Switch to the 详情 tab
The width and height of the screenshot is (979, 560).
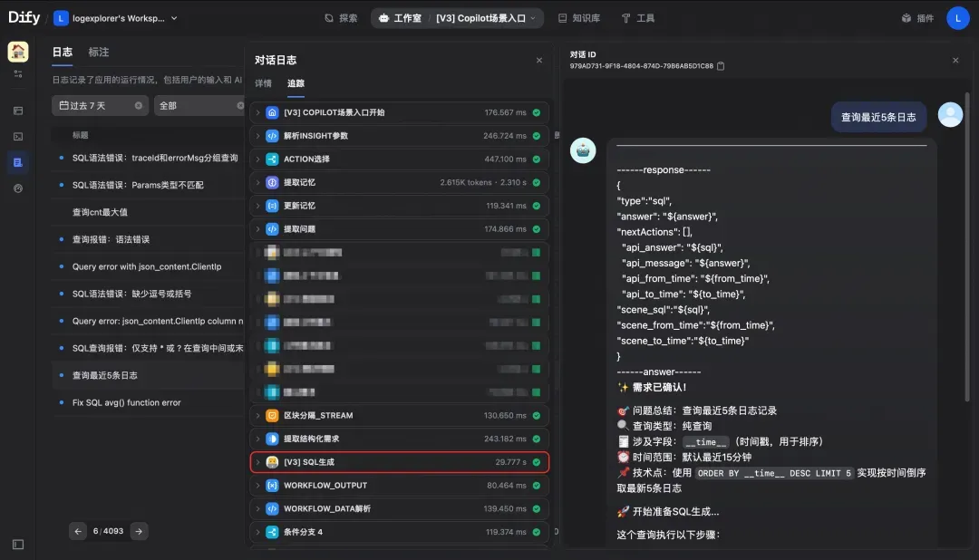264,83
